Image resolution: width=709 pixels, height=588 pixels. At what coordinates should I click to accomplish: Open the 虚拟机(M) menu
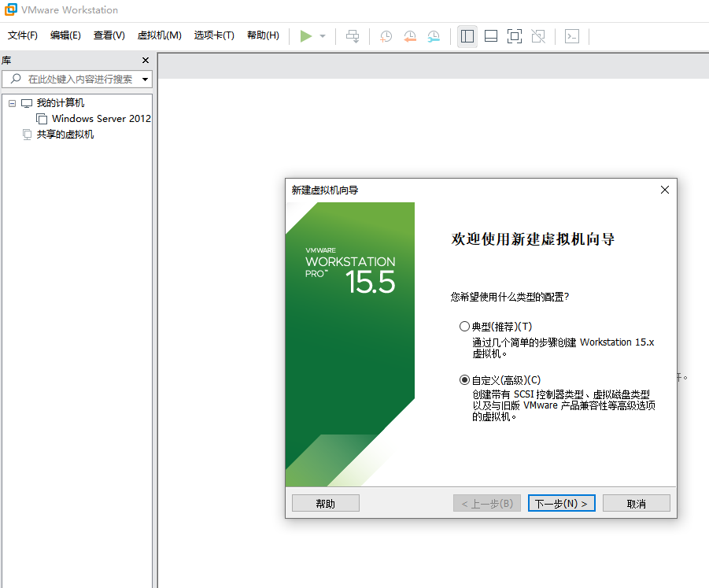pos(159,35)
